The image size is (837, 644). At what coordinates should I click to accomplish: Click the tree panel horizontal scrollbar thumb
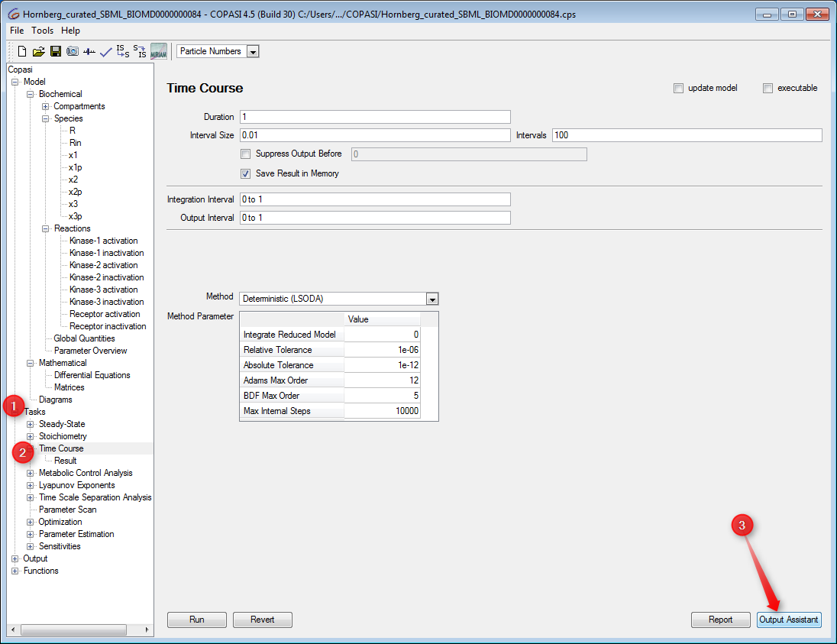(x=73, y=630)
